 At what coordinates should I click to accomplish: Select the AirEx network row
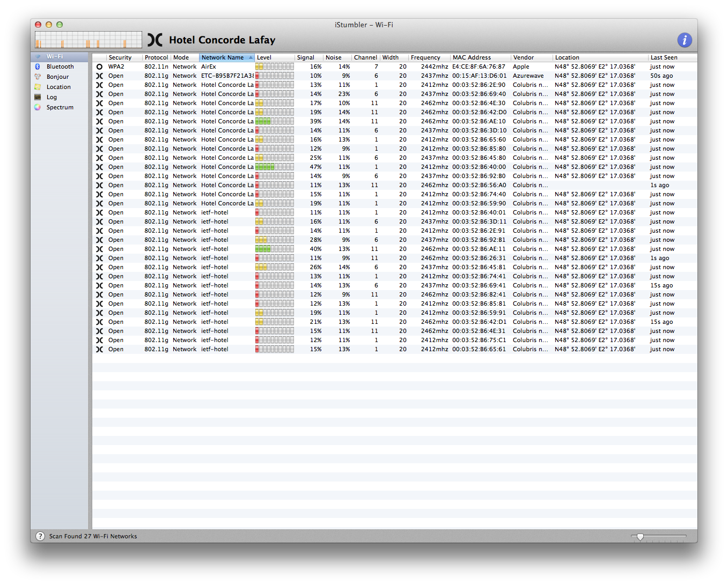coord(395,66)
